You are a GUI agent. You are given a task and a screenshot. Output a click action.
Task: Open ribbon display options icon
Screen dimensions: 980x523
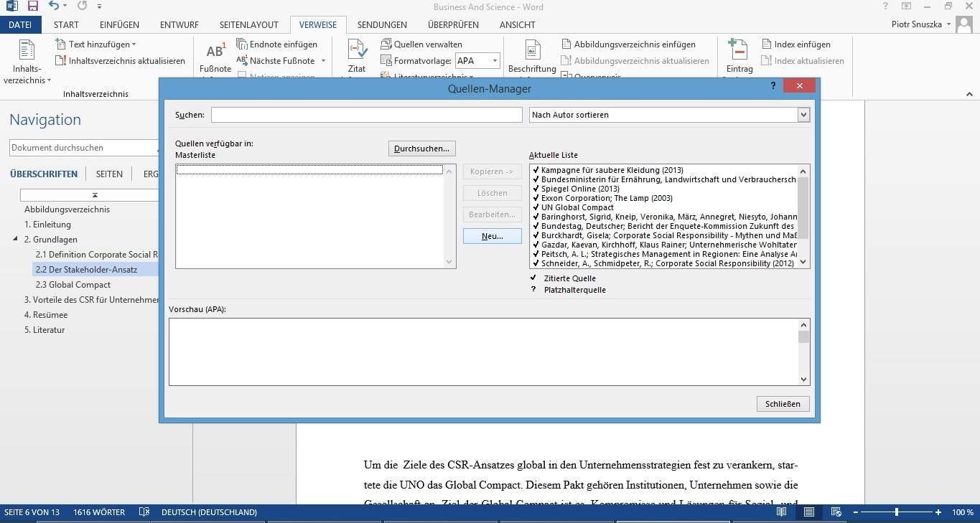[907, 6]
